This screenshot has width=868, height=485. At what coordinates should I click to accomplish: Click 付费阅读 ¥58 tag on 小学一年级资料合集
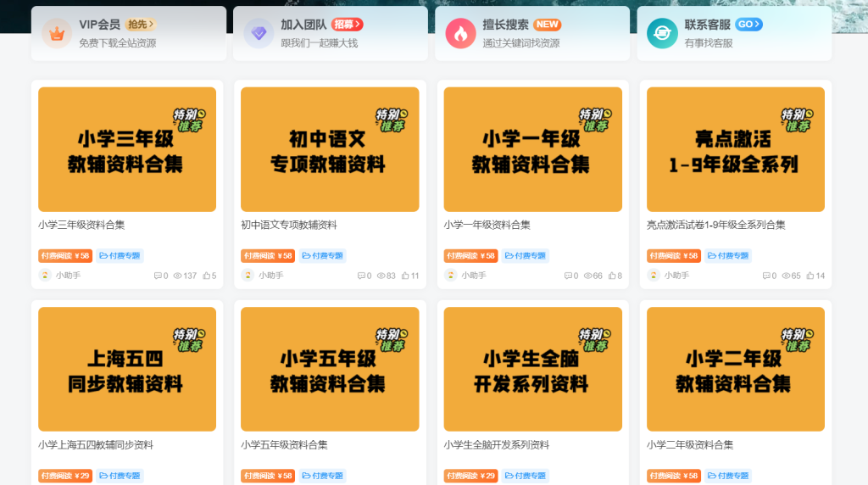click(x=470, y=255)
